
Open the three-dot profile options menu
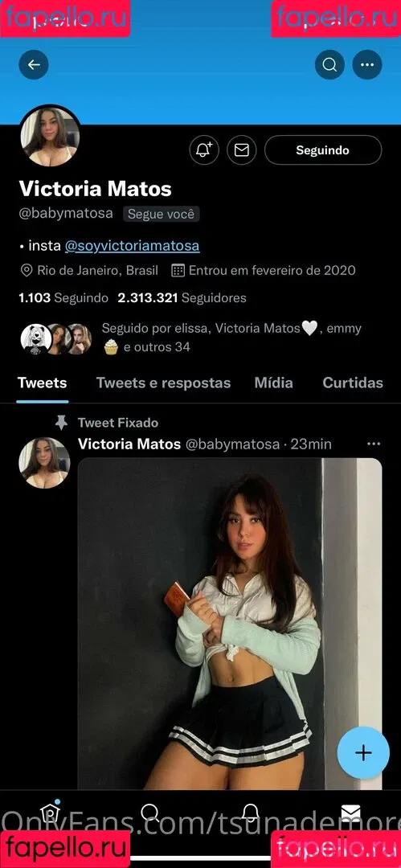[x=367, y=65]
